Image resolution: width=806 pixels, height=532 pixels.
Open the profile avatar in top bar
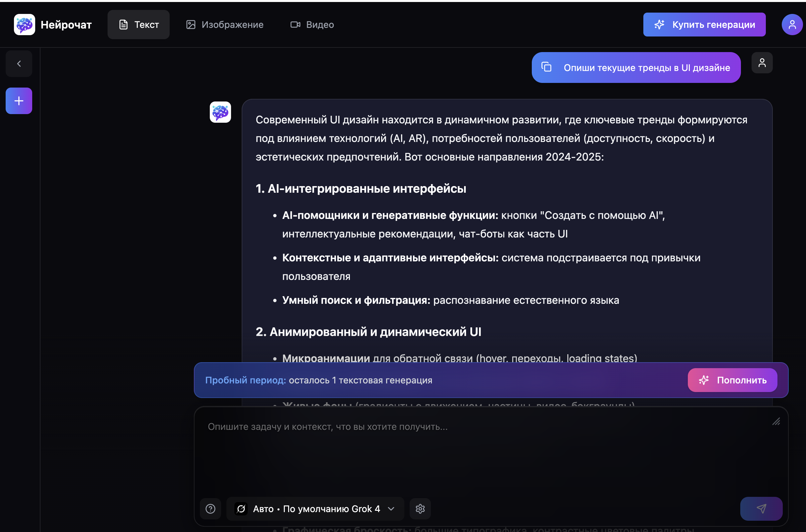coord(792,25)
